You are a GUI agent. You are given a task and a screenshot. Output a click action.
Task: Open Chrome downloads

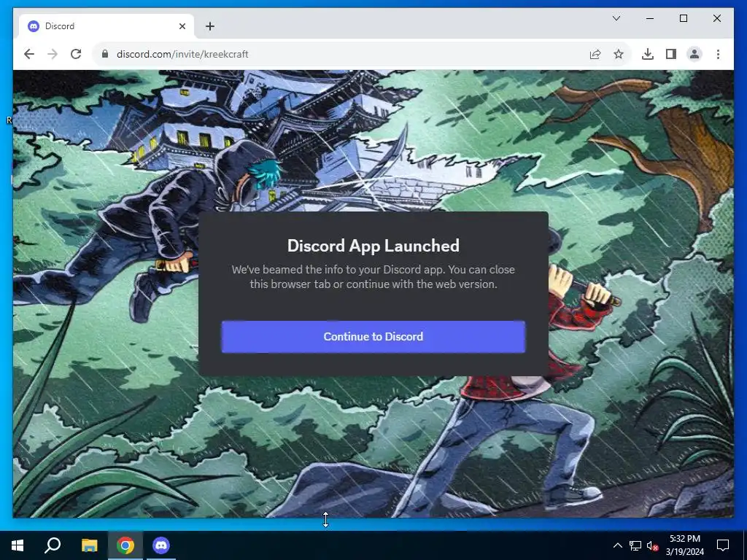[648, 54]
